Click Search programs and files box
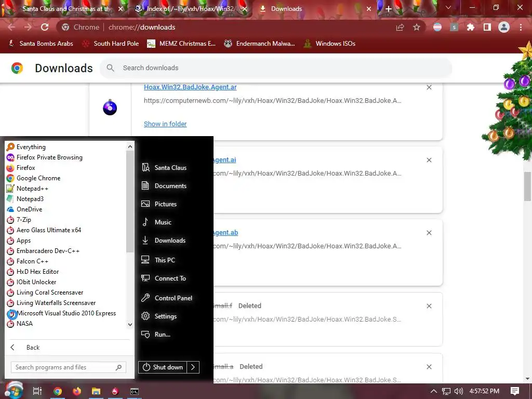 pos(69,367)
